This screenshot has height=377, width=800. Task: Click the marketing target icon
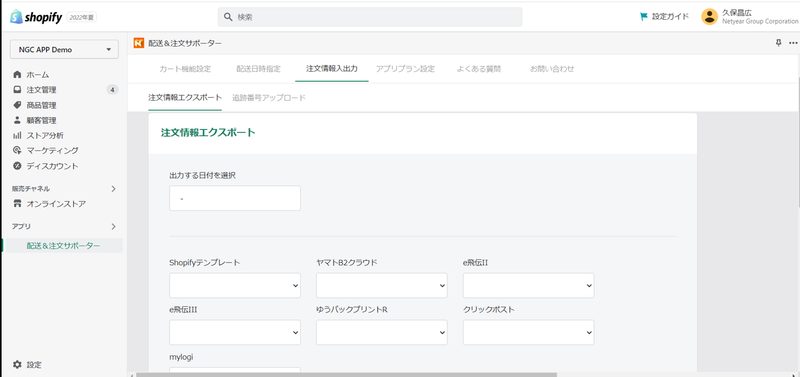17,150
